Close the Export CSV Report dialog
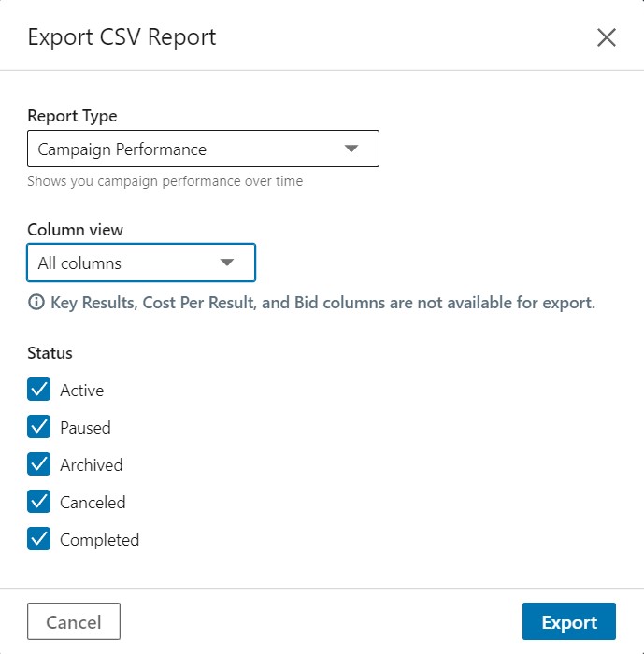Image resolution: width=644 pixels, height=654 pixels. tap(607, 38)
